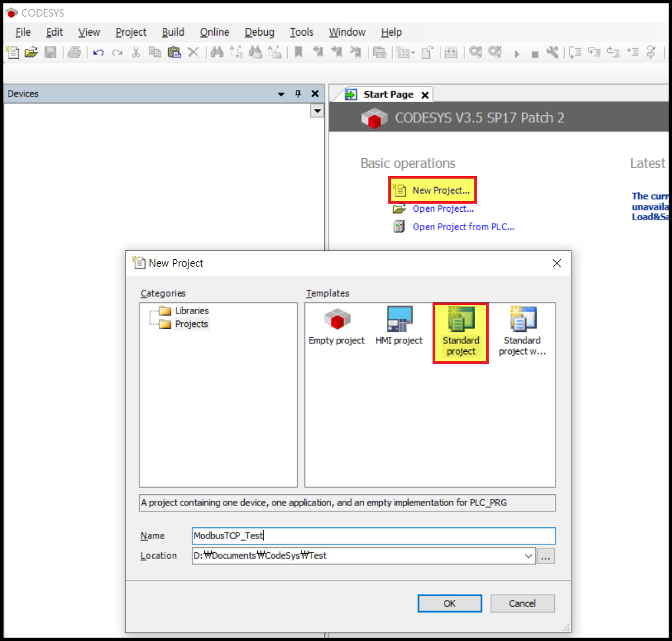Click the Save floppy disk icon
This screenshot has width=672, height=641.
(50, 52)
